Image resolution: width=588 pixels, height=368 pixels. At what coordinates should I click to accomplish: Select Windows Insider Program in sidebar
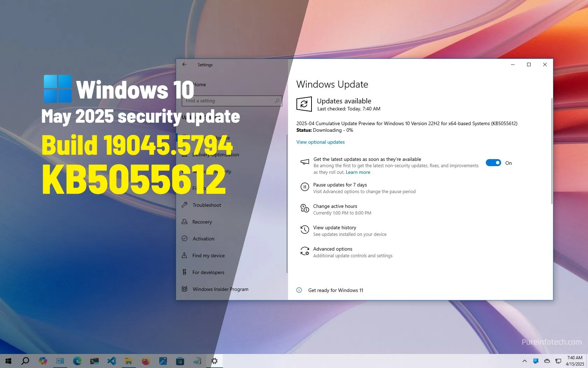pyautogui.click(x=232, y=289)
